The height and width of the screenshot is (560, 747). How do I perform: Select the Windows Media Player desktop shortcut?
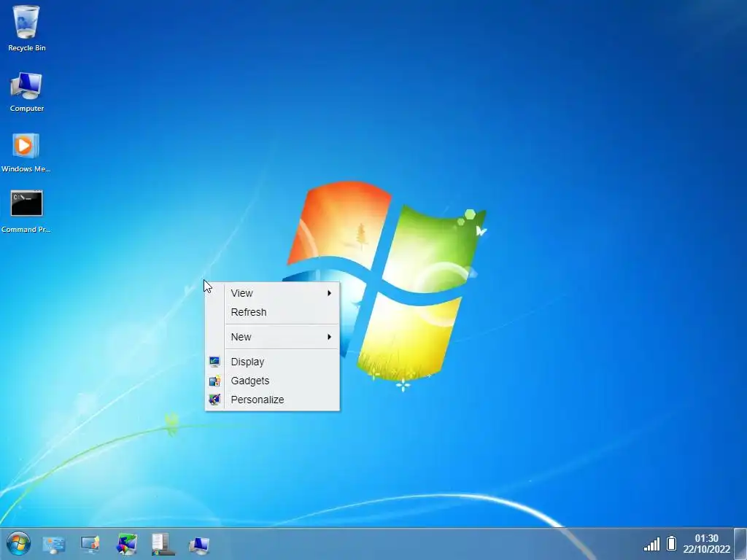26,152
